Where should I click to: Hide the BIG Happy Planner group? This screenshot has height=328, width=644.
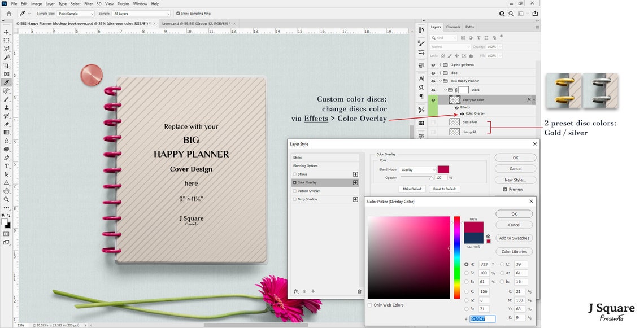click(x=433, y=81)
